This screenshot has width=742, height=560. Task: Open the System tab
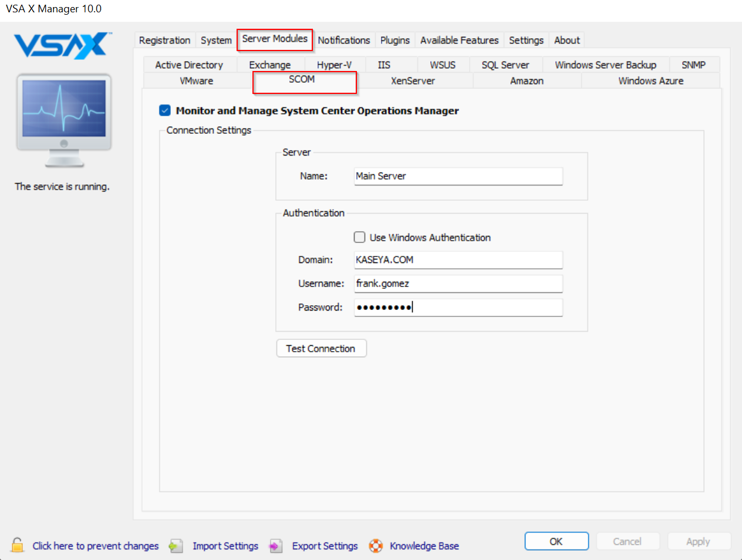pos(216,40)
